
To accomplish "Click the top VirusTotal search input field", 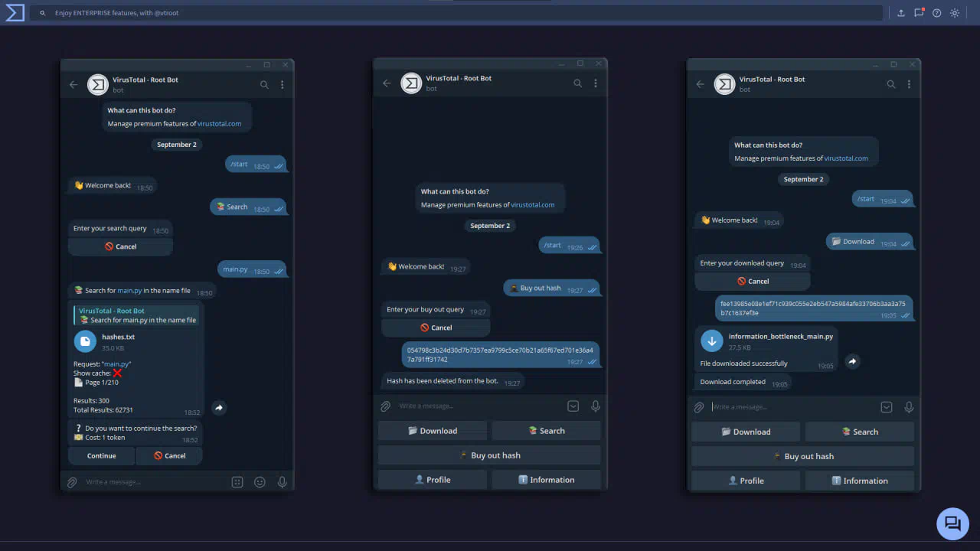I will click(x=459, y=13).
